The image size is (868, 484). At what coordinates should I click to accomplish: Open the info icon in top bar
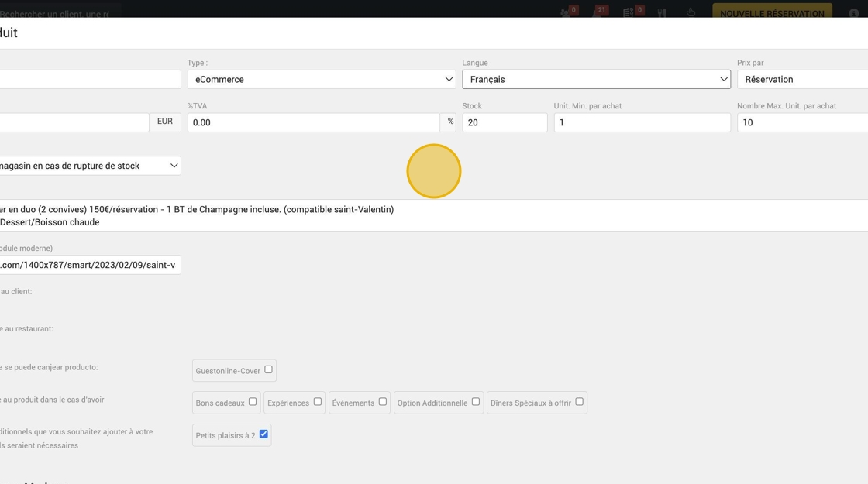point(853,12)
